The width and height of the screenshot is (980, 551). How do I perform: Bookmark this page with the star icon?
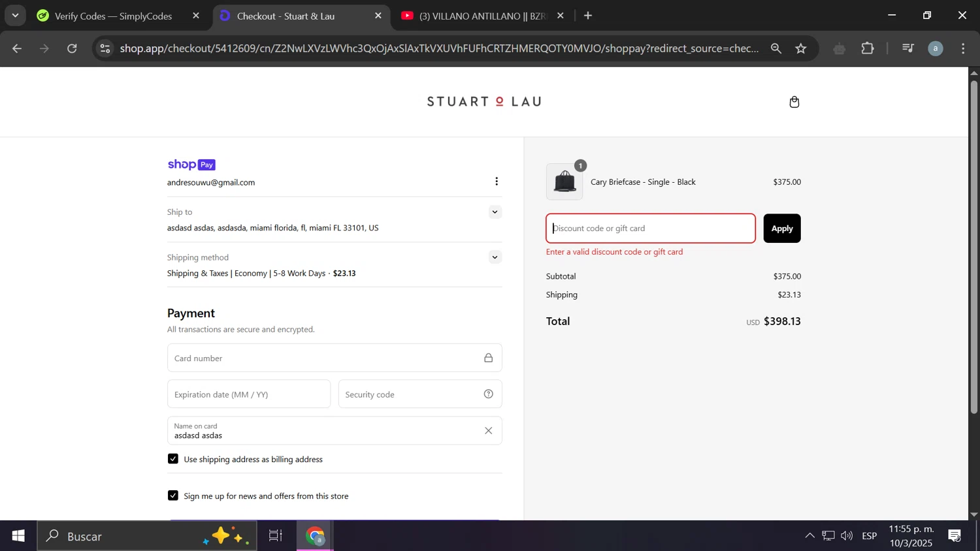point(801,48)
